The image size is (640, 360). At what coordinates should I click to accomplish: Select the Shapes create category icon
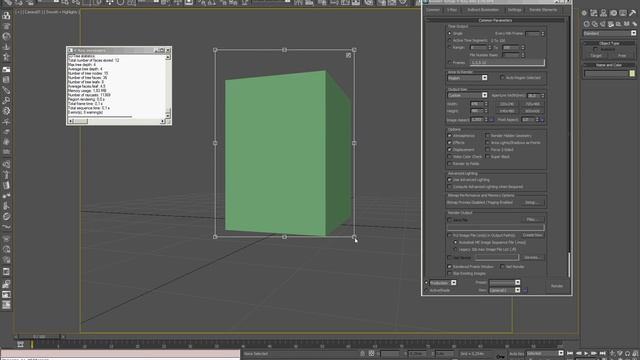tap(595, 24)
